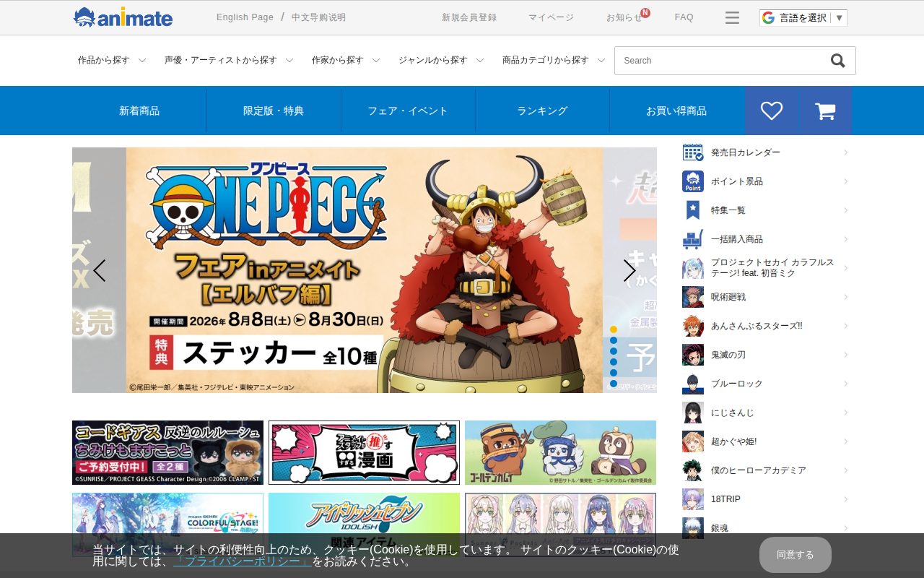Open マイページ link

coord(551,17)
